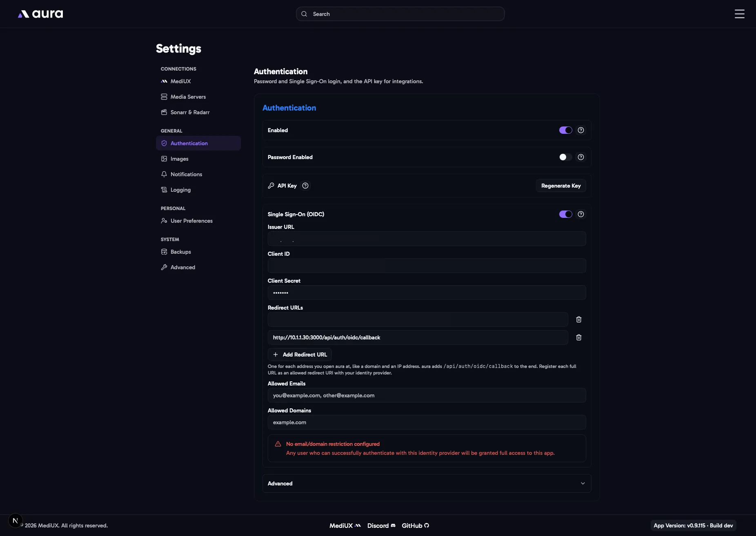
Task: Toggle Authentication Enabled switch
Action: pos(565,130)
